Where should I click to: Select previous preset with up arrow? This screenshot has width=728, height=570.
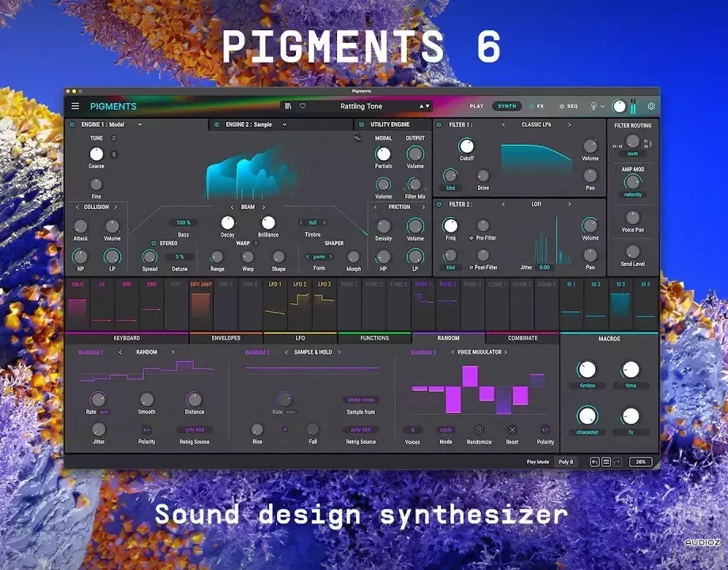point(422,106)
